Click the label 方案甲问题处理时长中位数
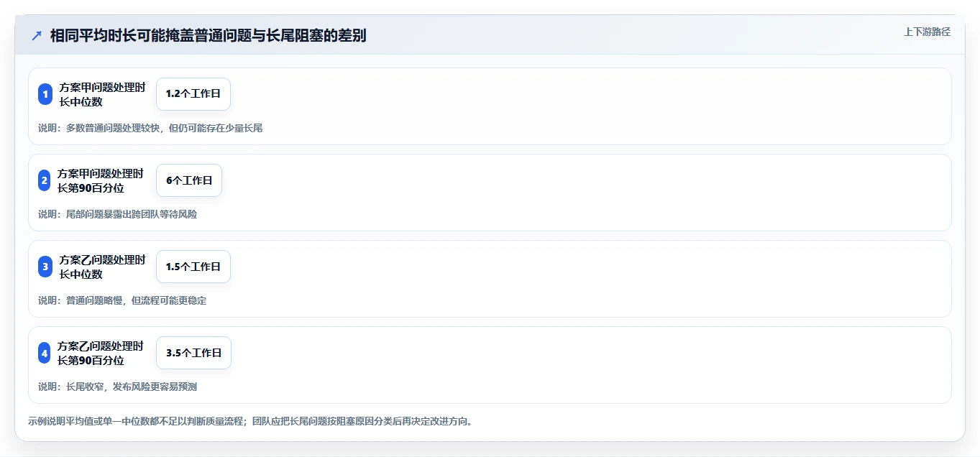 (102, 94)
